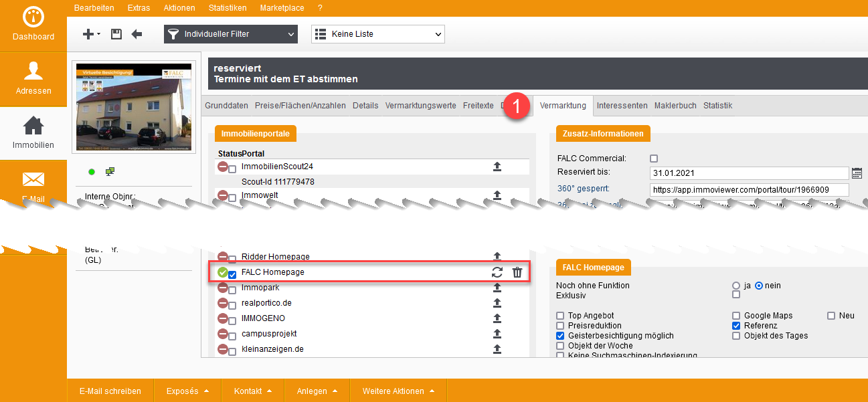Click the upload icon for kleinanzeigen.de
868x402 pixels.
click(497, 349)
